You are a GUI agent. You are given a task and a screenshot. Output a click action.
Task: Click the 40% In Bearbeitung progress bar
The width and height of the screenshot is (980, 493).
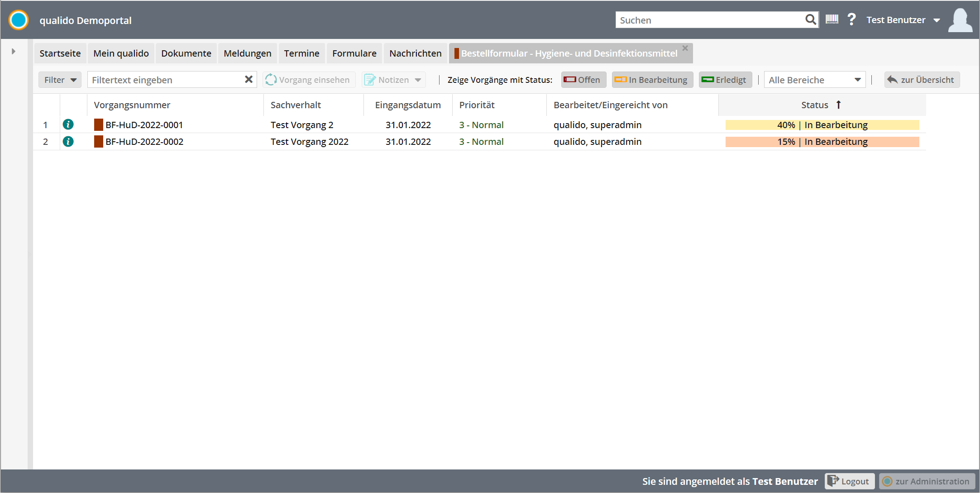(822, 125)
